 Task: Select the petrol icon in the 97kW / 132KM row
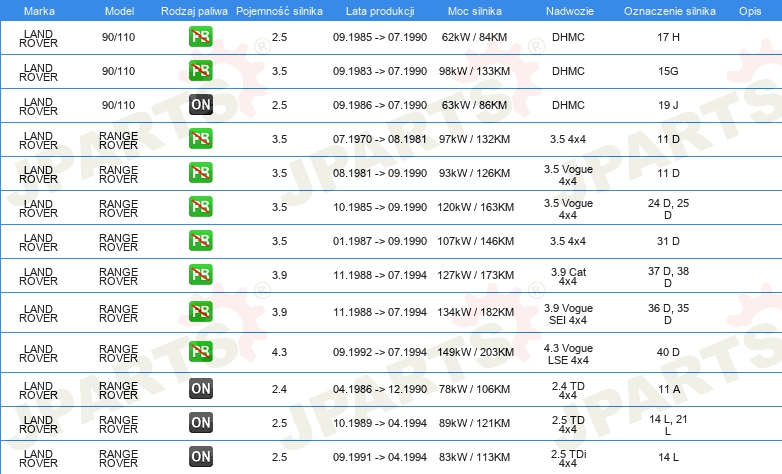(200, 139)
